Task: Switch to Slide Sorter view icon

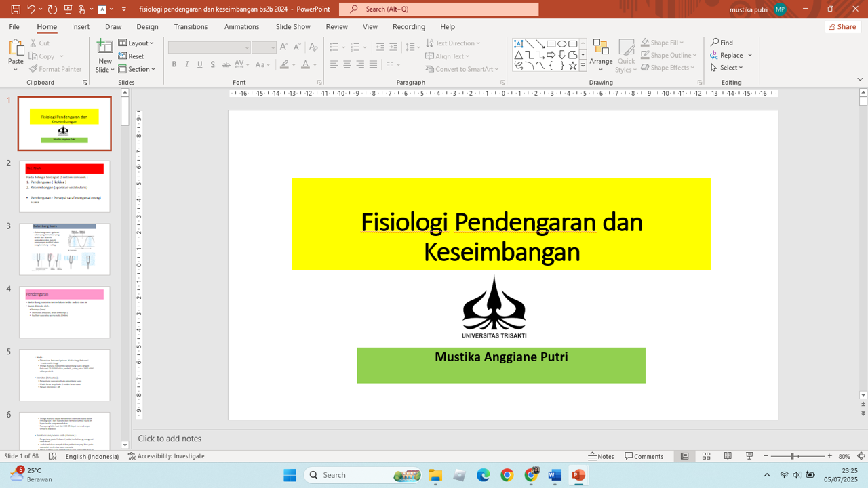Action: [706, 456]
